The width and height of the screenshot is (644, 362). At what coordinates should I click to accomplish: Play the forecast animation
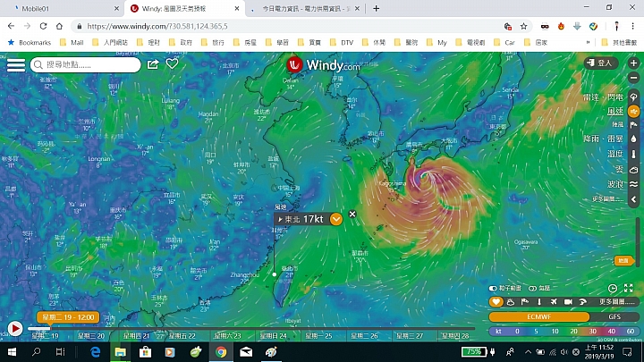[x=15, y=329]
